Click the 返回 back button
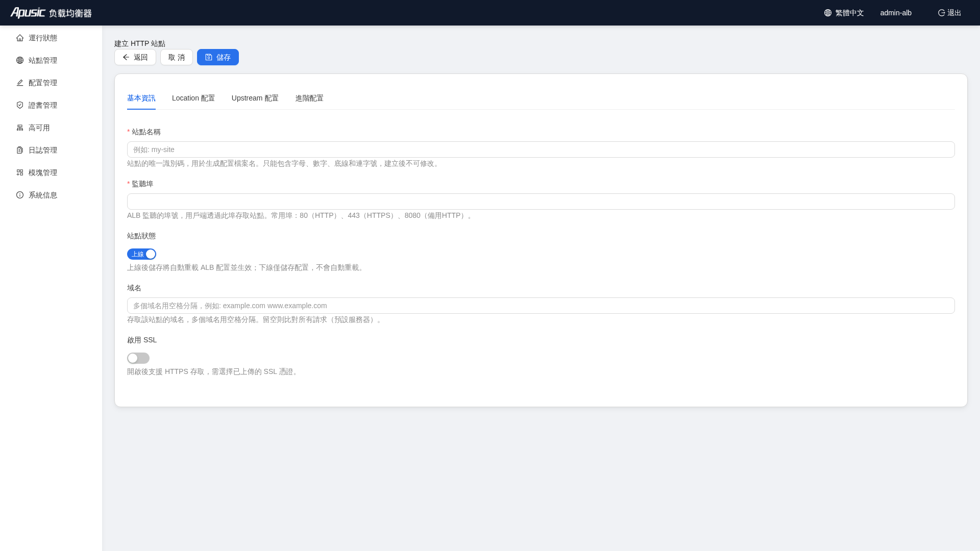Image resolution: width=980 pixels, height=551 pixels. (x=135, y=57)
